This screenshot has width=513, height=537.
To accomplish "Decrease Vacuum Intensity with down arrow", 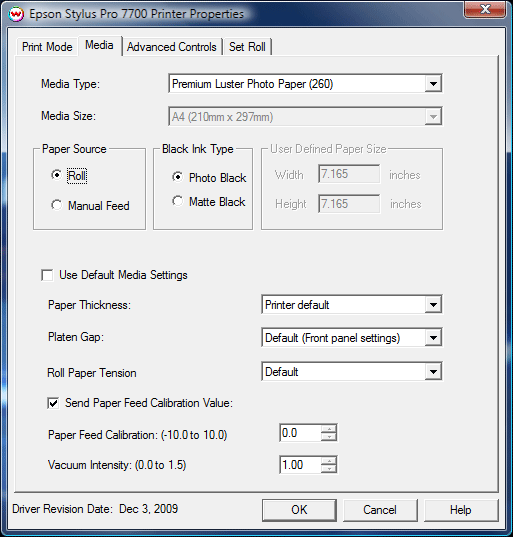I will [x=329, y=469].
